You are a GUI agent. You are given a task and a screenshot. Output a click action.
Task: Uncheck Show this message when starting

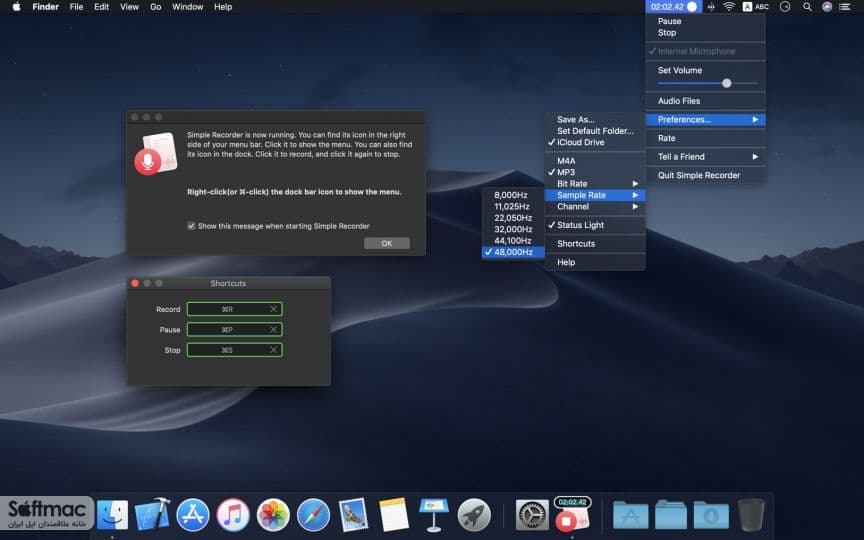pos(191,226)
